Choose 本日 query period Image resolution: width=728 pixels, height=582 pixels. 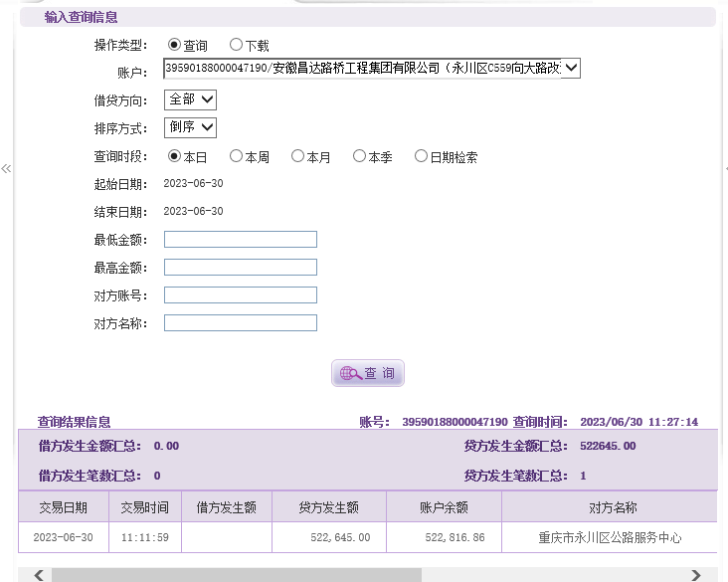[x=174, y=156]
